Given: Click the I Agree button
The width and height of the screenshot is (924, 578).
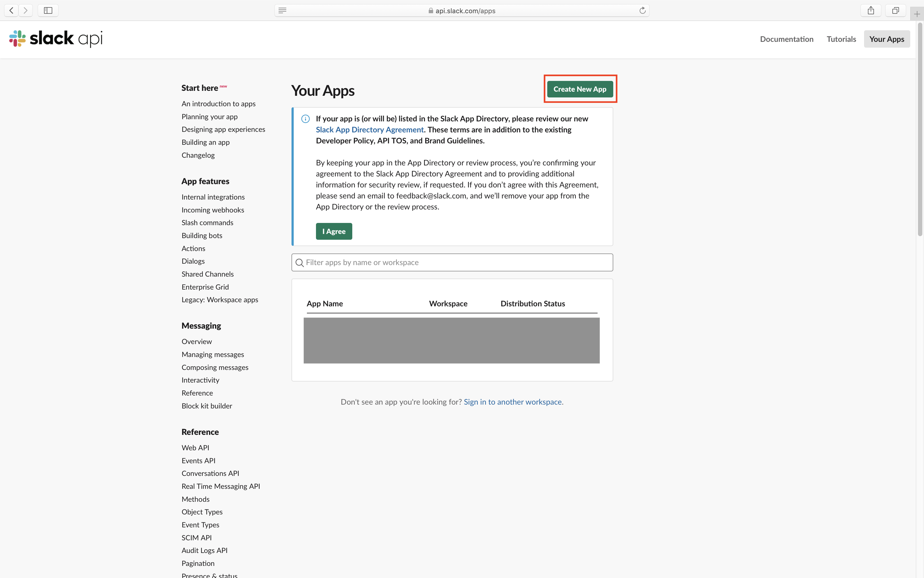Looking at the screenshot, I should [334, 231].
